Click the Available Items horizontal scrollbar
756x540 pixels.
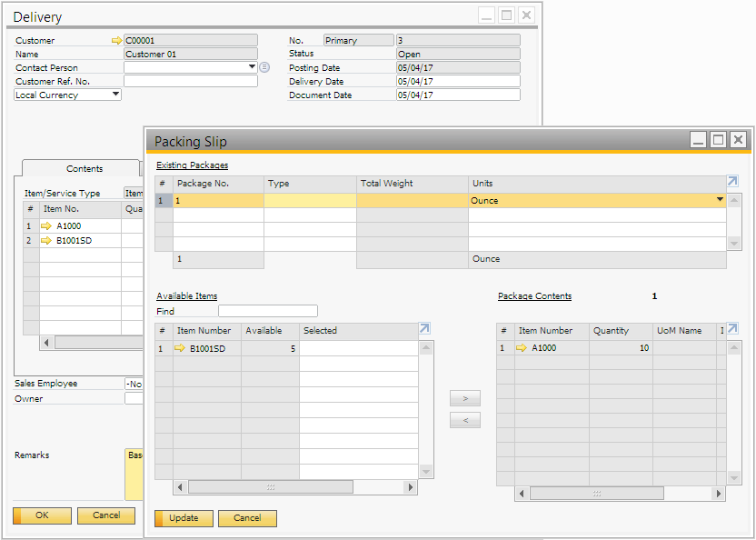click(270, 487)
